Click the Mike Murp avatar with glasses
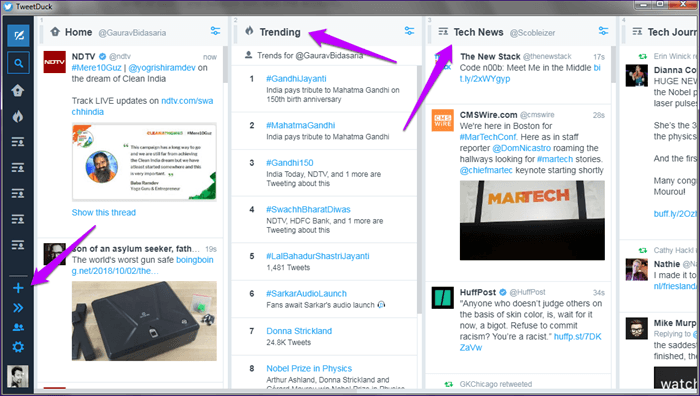 click(637, 329)
